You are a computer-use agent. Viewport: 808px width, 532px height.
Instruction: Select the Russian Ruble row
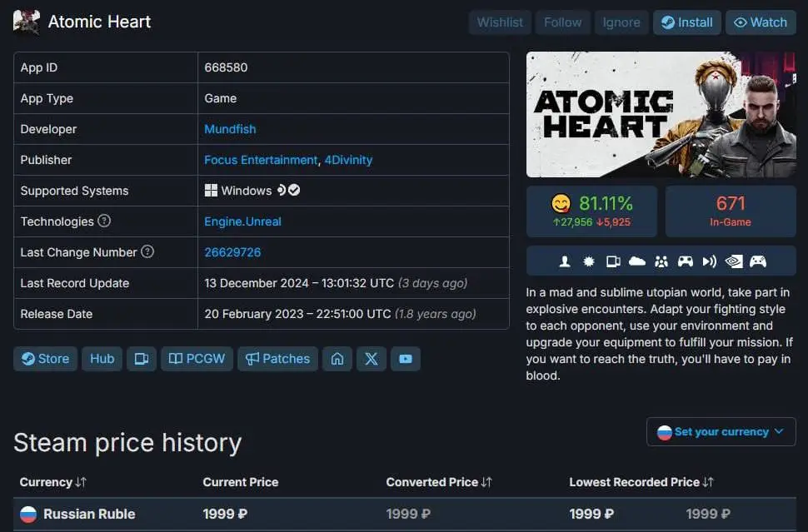pyautogui.click(x=405, y=514)
